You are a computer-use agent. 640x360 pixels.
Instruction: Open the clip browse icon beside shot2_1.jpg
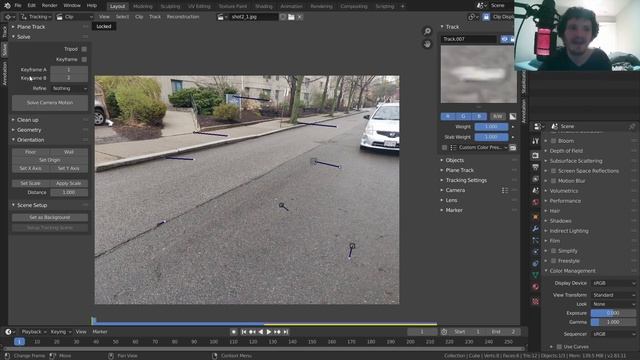click(x=222, y=17)
